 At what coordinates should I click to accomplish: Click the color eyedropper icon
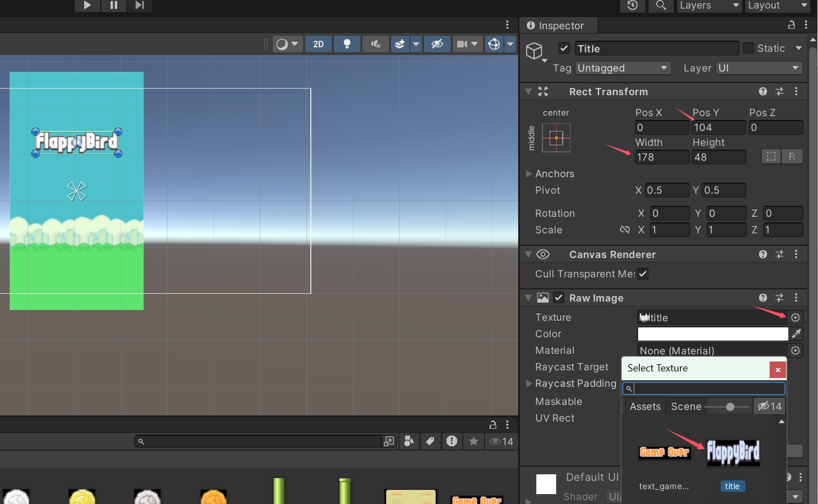pos(796,334)
